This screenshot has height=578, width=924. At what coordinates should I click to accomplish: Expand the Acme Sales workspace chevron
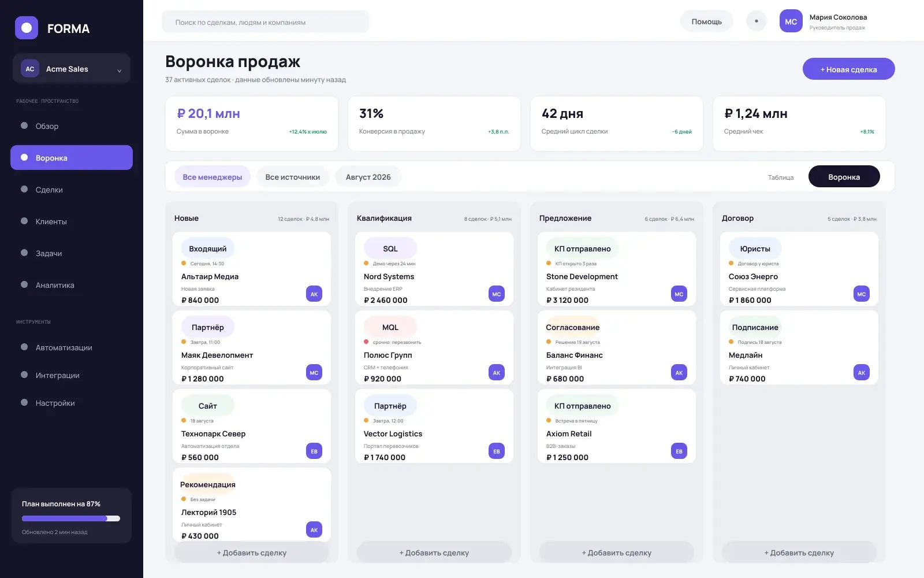(120, 71)
